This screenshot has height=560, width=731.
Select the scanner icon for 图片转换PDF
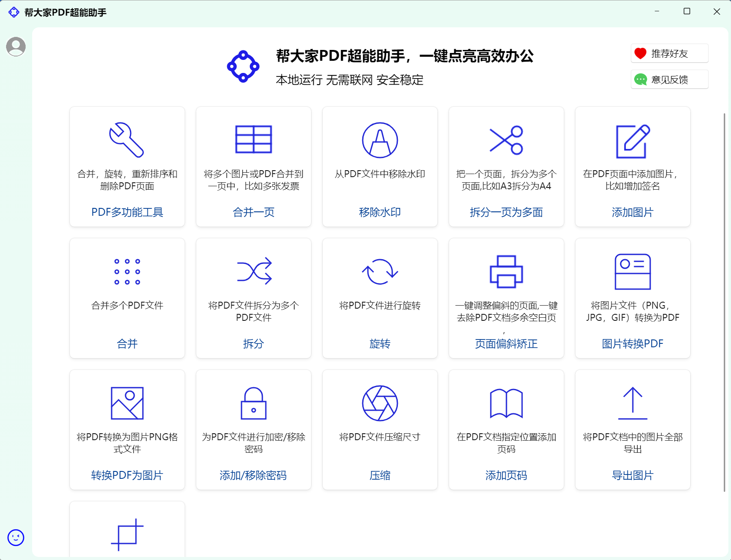coord(632,271)
